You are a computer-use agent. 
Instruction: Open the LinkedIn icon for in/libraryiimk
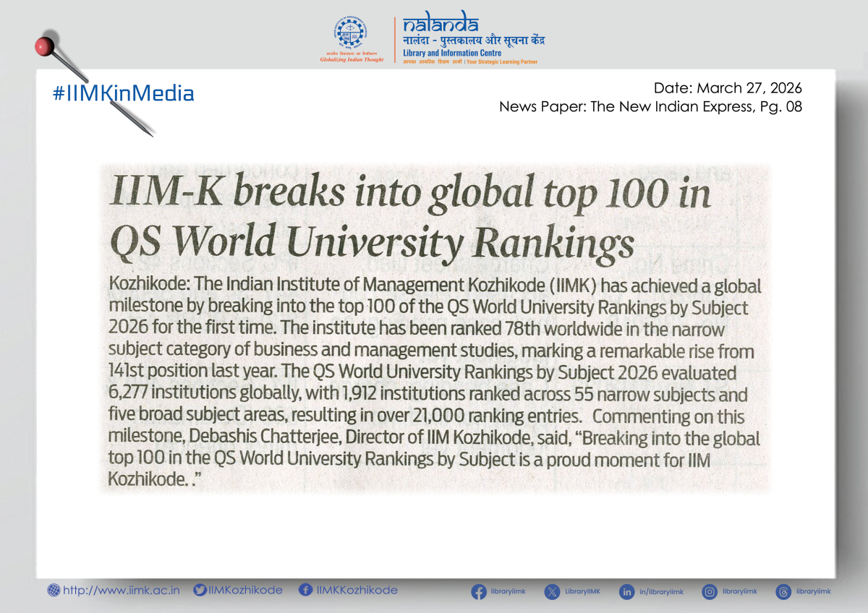627,592
